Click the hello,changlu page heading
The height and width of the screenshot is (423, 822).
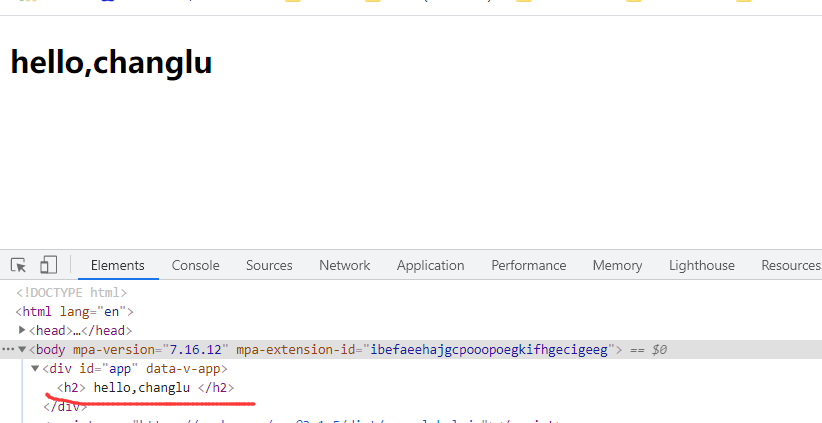pyautogui.click(x=111, y=62)
